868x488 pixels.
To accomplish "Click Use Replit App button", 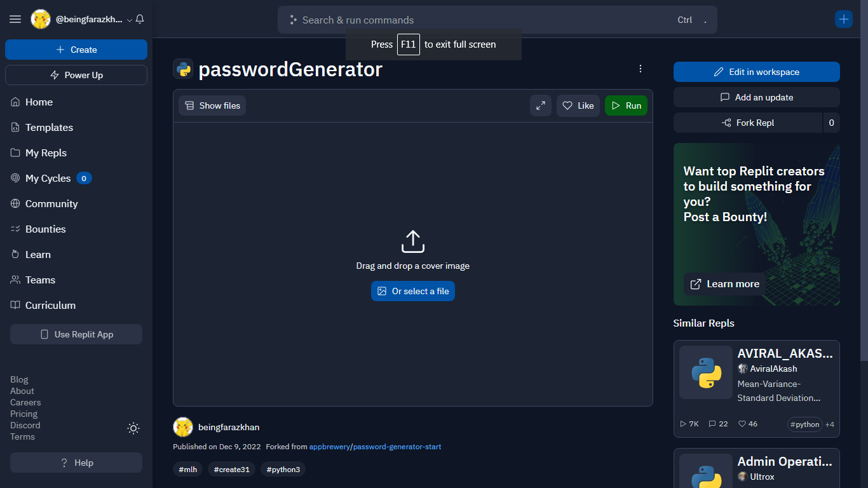I will 76,334.
